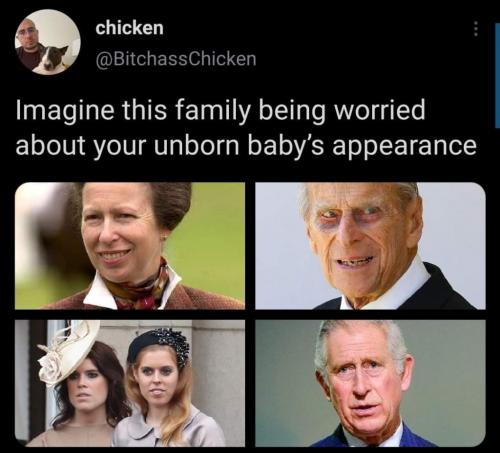Click the man with glasses in avatar

click(28, 43)
